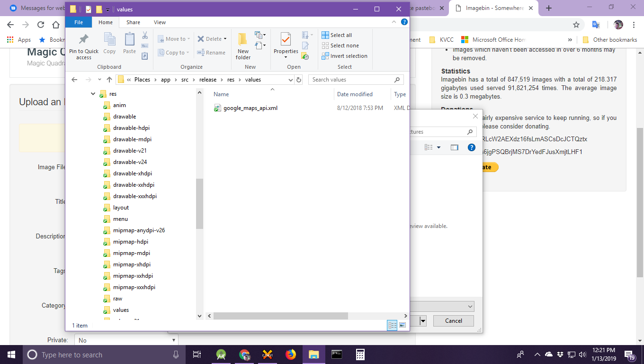The height and width of the screenshot is (364, 644).
Task: Open the Properties dropdown arrow
Action: click(x=286, y=57)
